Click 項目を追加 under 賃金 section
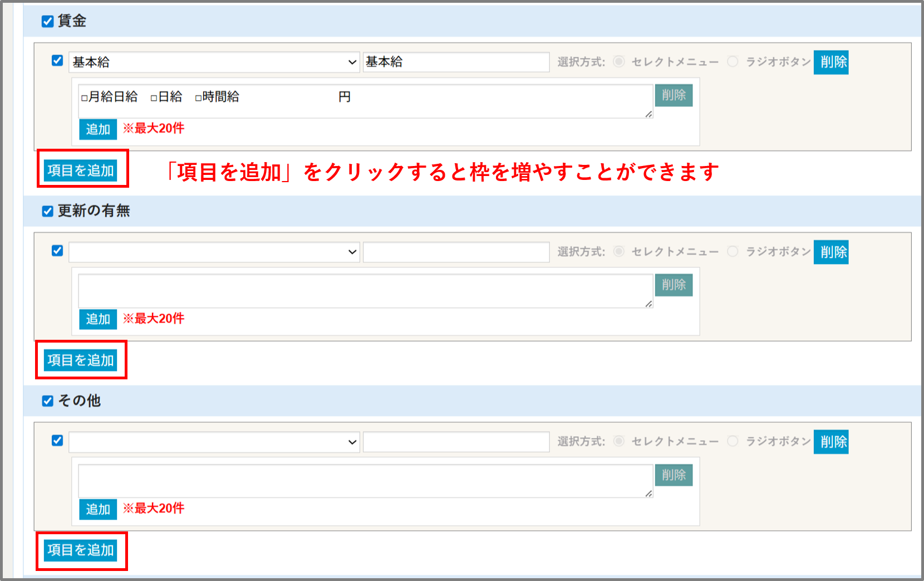 81,170
